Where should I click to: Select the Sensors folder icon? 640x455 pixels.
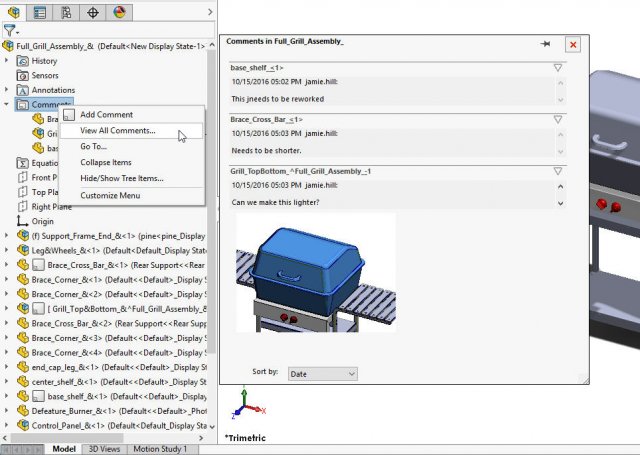tap(22, 75)
